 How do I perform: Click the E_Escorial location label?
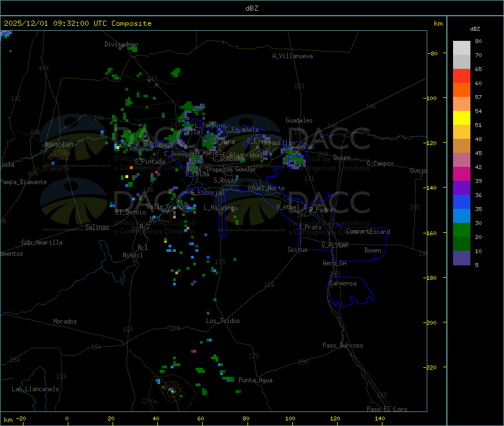click(208, 193)
